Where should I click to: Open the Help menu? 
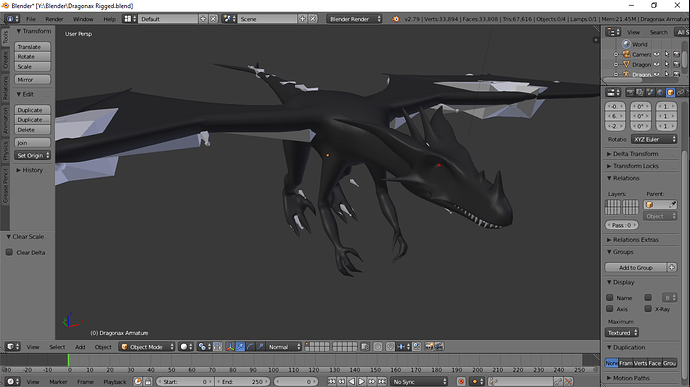[x=109, y=19]
